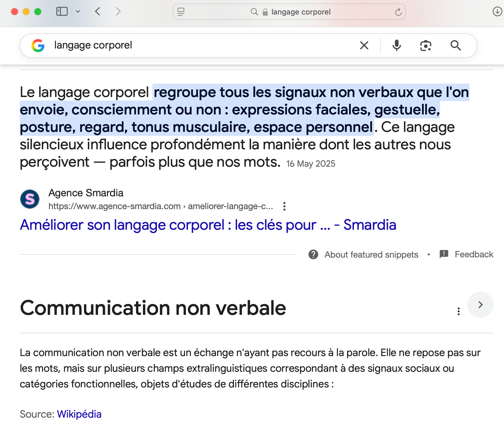Expand Communication non verbale panel arrow
504x431 pixels.
tap(480, 305)
